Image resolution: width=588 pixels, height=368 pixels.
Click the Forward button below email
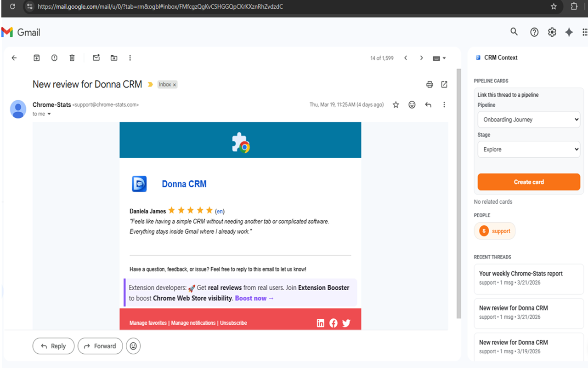pos(100,346)
